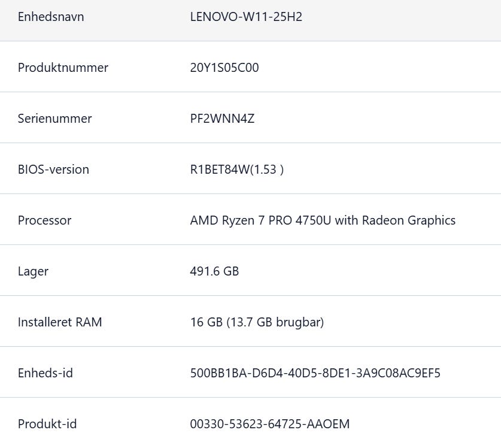
Task: Select the 491.6 GB storage value
Action: pos(214,271)
